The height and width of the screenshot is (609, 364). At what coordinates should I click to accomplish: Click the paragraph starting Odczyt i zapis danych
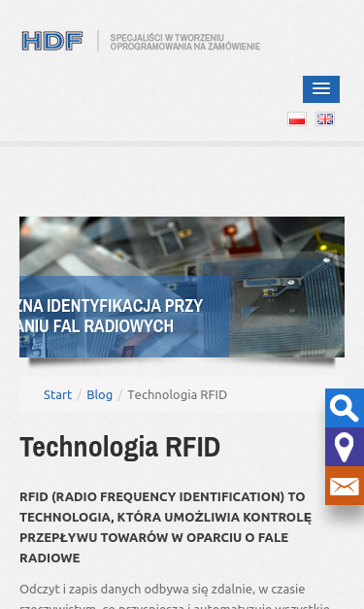pos(175,596)
